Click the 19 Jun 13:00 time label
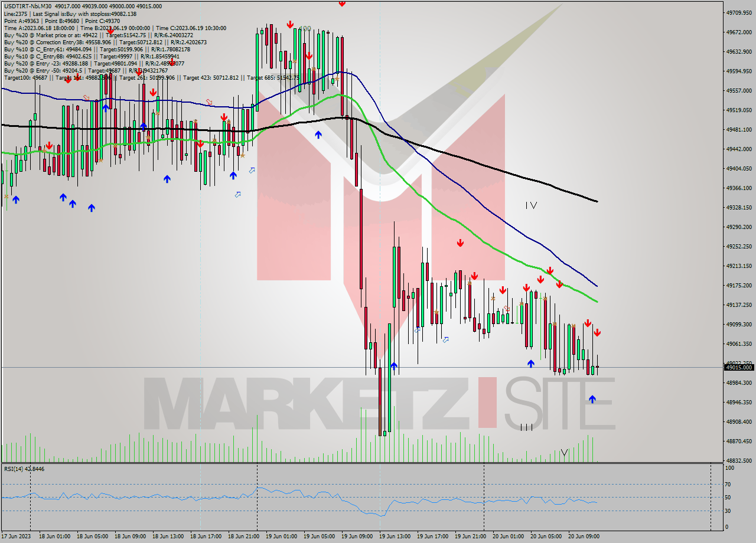The height and width of the screenshot is (543, 756). [394, 537]
